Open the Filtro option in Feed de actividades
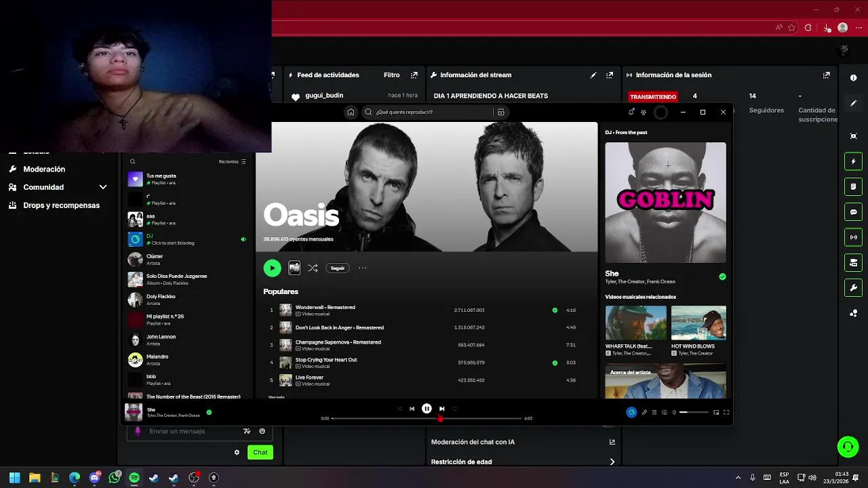868x488 pixels. (x=391, y=75)
